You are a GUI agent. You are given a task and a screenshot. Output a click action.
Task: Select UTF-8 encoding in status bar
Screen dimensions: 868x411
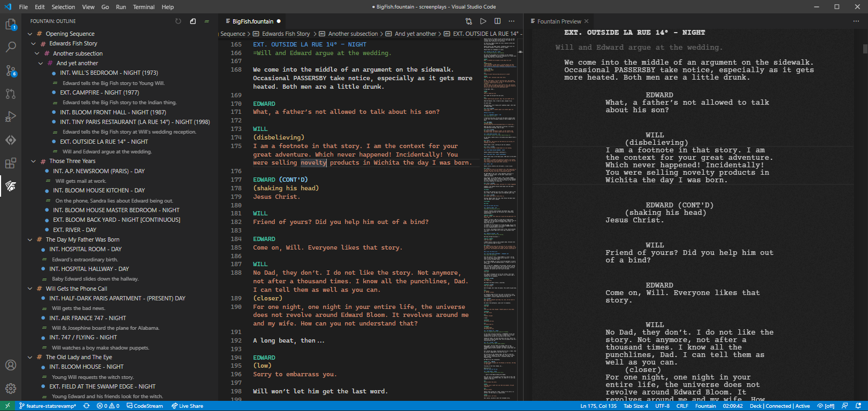662,406
